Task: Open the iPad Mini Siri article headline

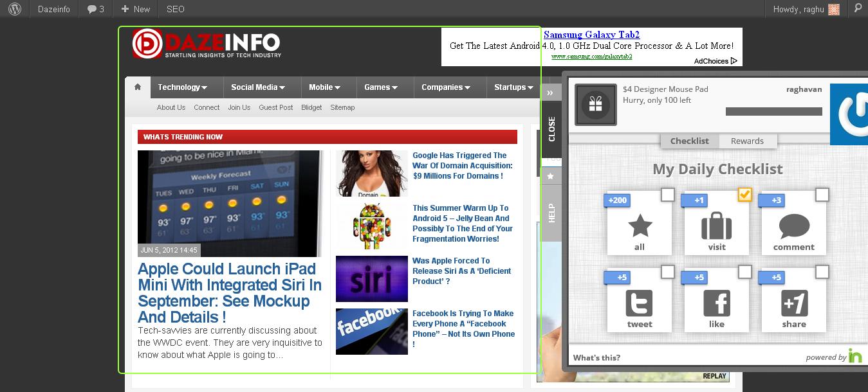Action: [229, 293]
